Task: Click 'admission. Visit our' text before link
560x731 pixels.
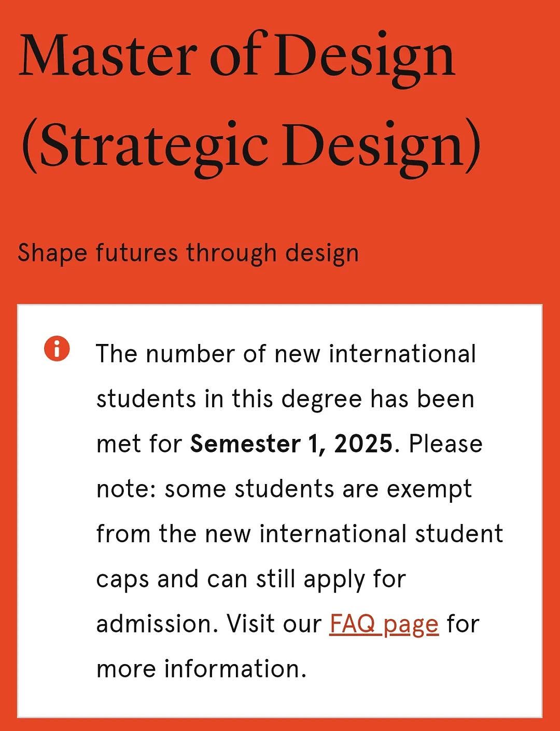Action: pos(209,624)
